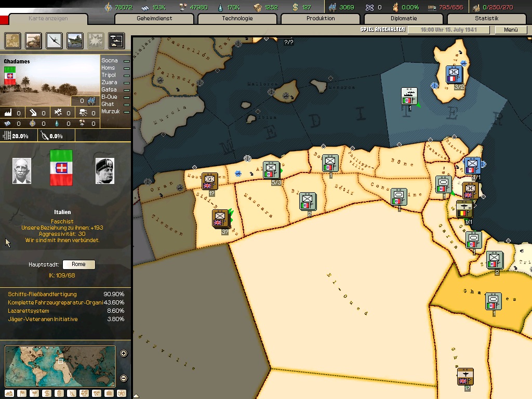
Task: Select the dollar-sign map mode icon
Action: click(47, 393)
